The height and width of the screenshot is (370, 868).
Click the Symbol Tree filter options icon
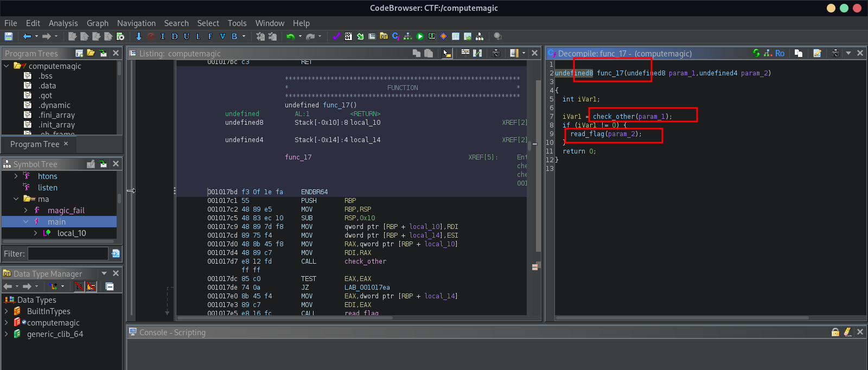[x=116, y=253]
